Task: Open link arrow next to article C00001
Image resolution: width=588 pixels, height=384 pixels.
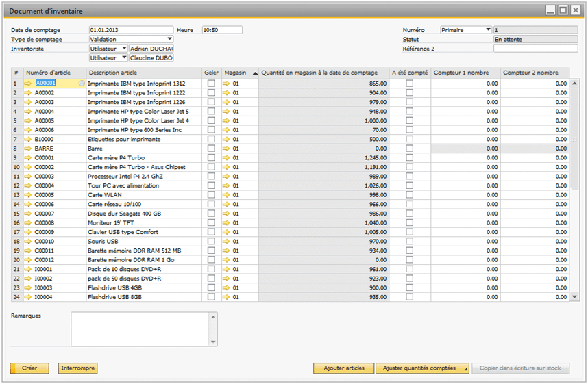Action: click(x=28, y=157)
